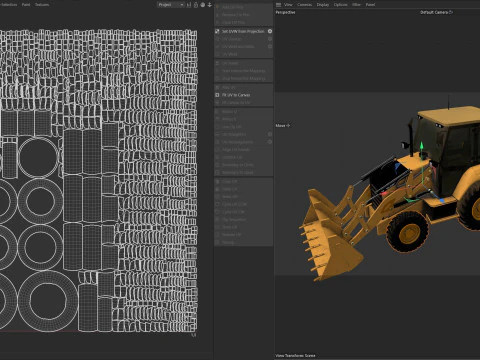The image size is (480, 360).
Task: Click the green Y-axis arrow gizmo
Action: [x=422, y=146]
